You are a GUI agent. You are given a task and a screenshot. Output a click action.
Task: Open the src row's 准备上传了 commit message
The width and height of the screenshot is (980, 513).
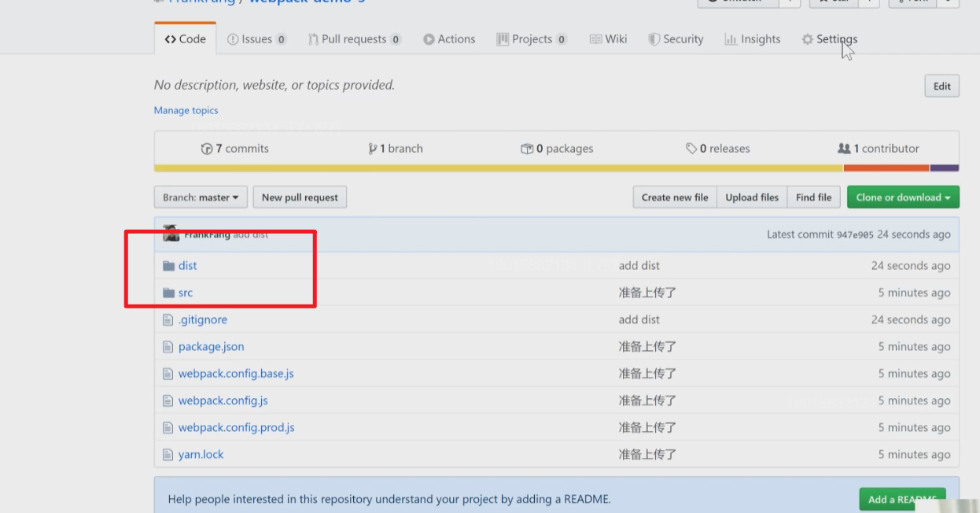point(647,293)
